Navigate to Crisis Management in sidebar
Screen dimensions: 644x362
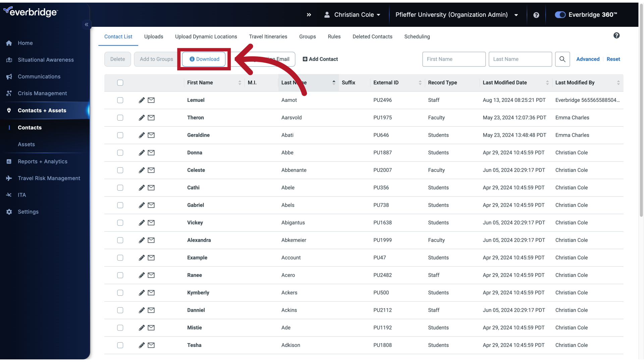pos(43,93)
